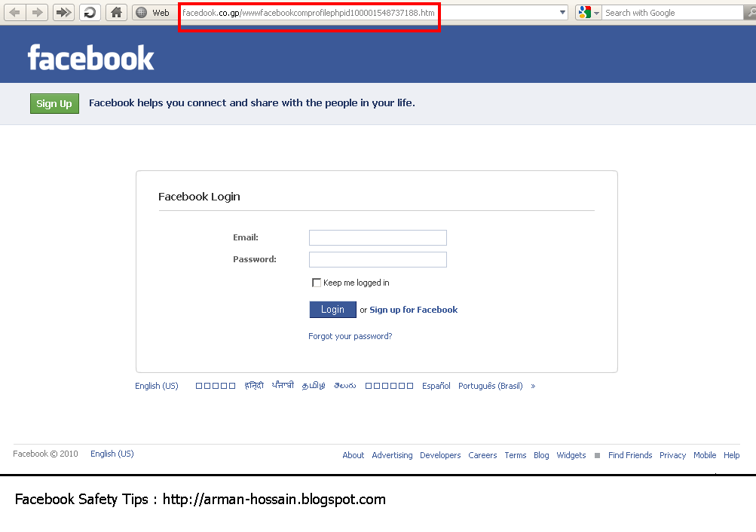Viewport: 756px width, 532px height.
Task: Enable Keep me logged in checkbox
Action: (x=317, y=283)
